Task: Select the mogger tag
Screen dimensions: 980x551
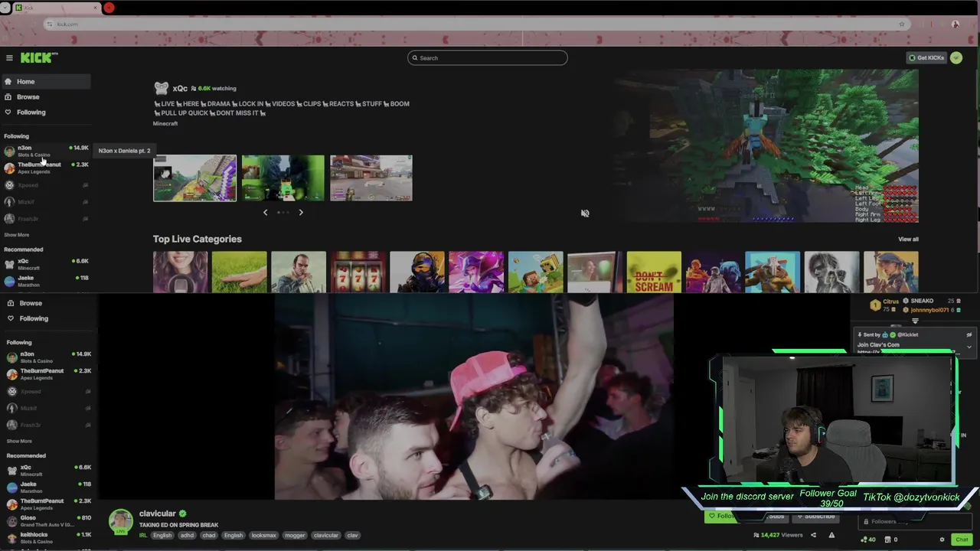Action: [x=295, y=535]
